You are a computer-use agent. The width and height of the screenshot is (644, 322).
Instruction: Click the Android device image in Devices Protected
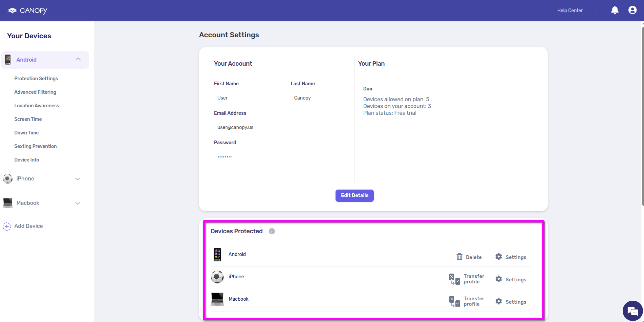click(x=217, y=255)
